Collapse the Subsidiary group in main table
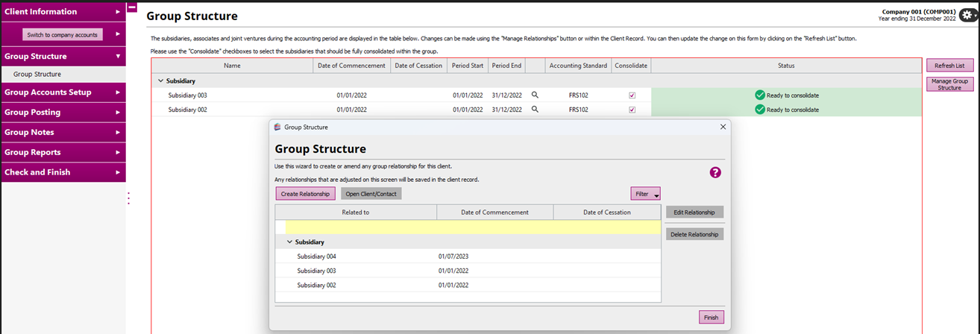Image resolution: width=980 pixels, height=334 pixels. click(160, 81)
